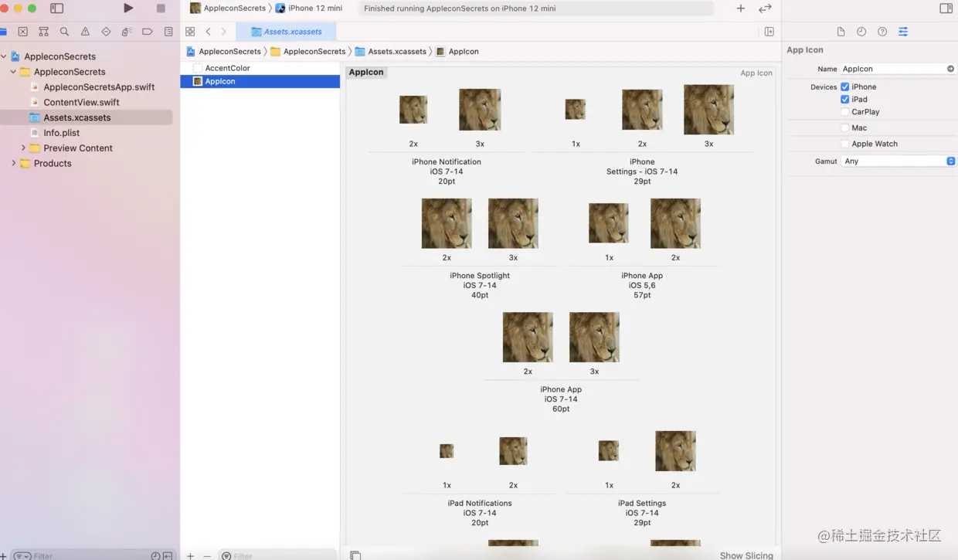Expand the Products folder

tap(13, 164)
